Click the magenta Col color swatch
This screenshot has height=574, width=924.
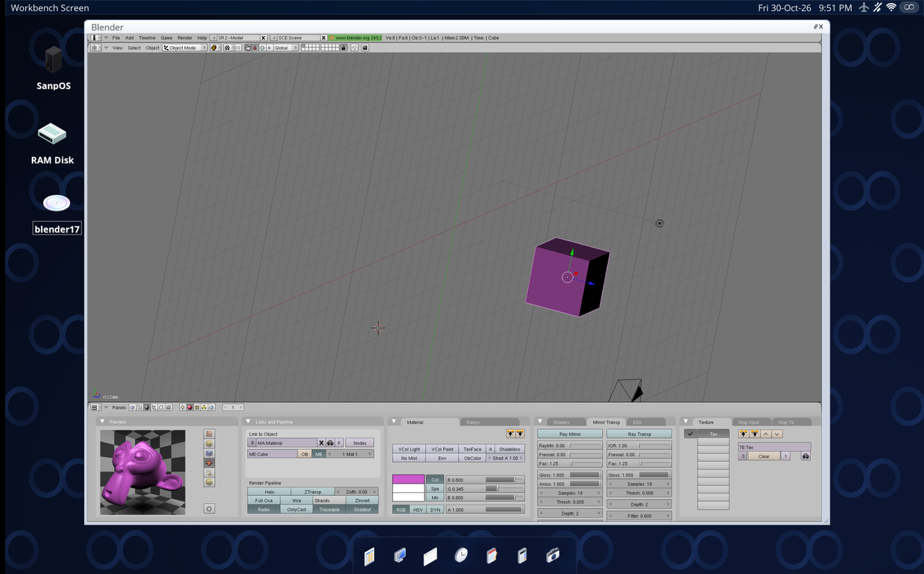pyautogui.click(x=409, y=479)
